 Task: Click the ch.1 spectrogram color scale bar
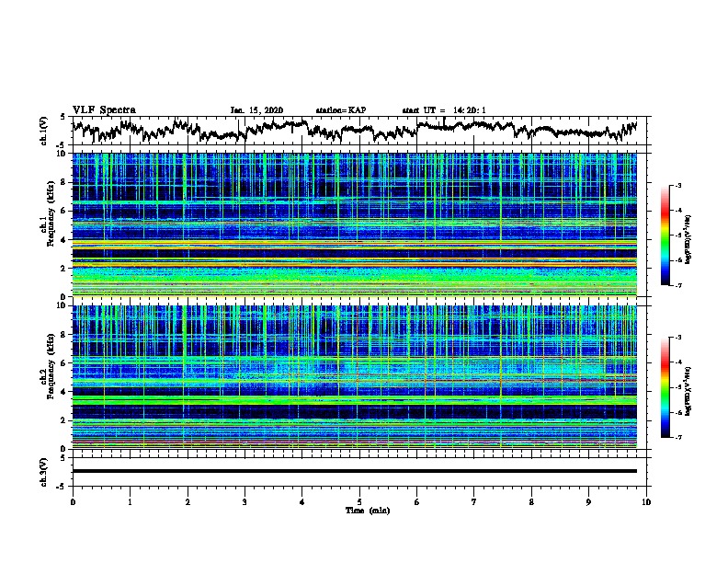[665, 236]
